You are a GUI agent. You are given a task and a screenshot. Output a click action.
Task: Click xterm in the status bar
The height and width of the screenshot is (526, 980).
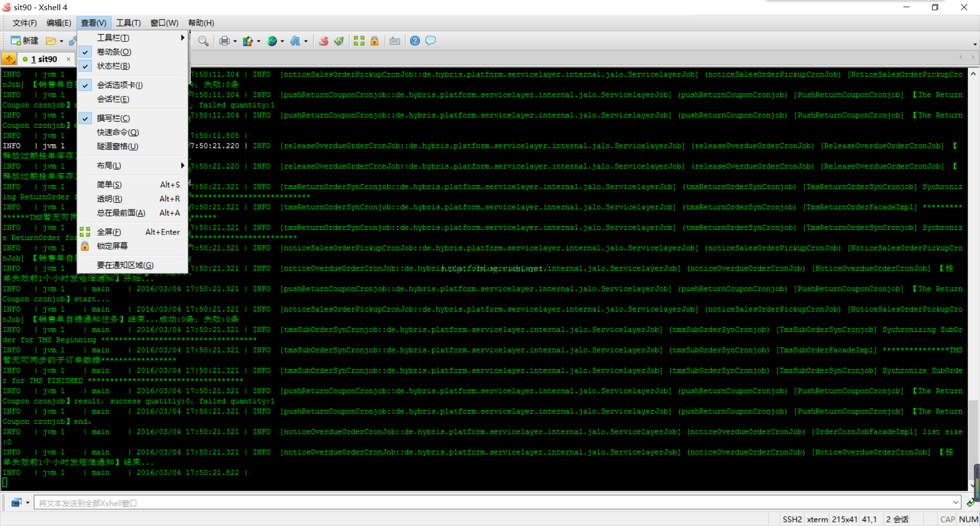pos(817,519)
